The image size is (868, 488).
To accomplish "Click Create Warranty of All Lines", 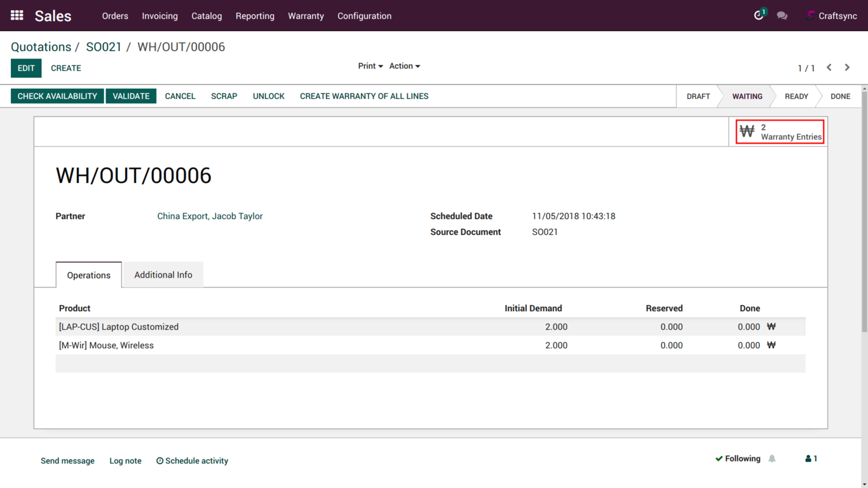I will (364, 96).
